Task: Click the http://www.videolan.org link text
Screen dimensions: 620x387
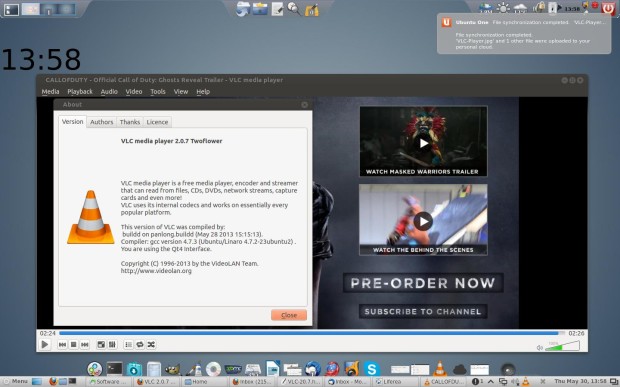Action: [156, 271]
